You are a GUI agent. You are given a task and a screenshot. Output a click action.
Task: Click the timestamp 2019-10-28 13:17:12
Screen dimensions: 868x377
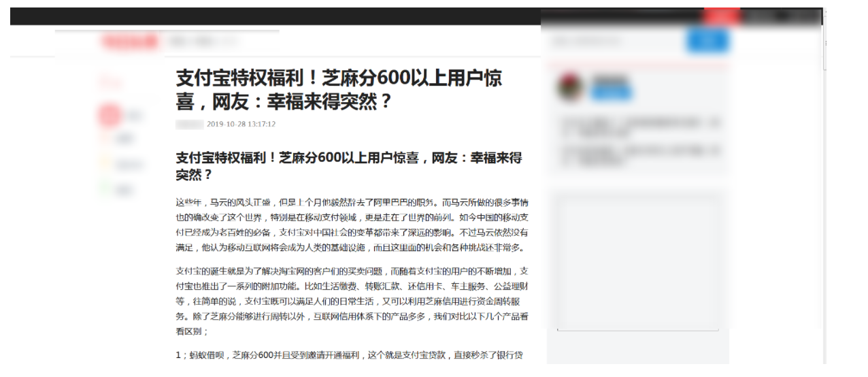tap(241, 125)
